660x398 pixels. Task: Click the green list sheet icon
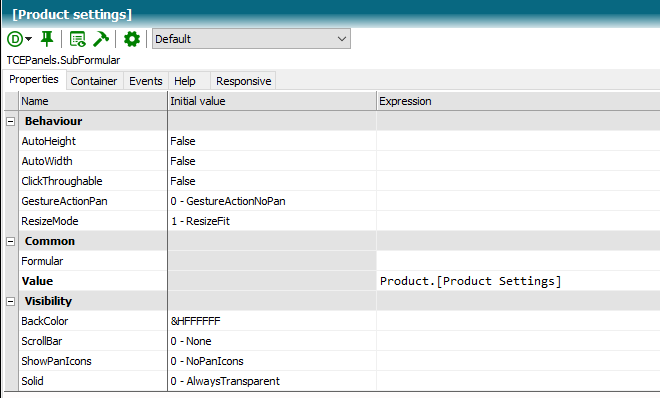(77, 39)
